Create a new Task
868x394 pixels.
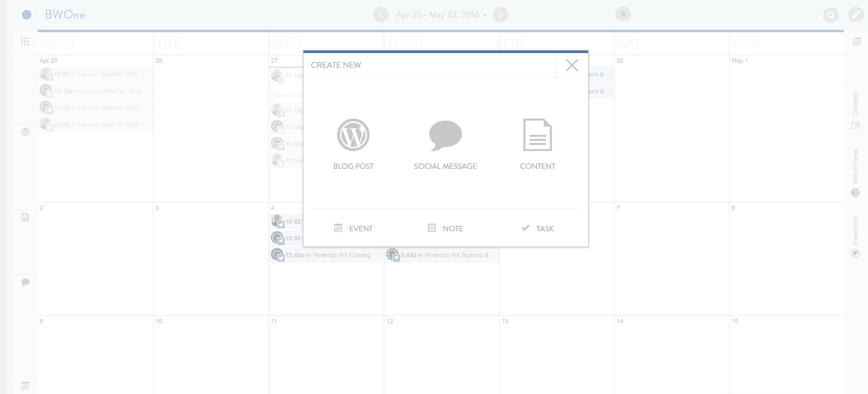(537, 228)
